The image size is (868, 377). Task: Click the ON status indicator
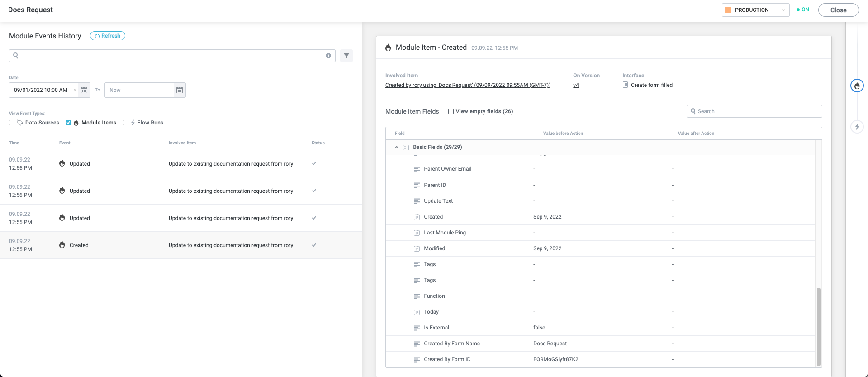(803, 10)
